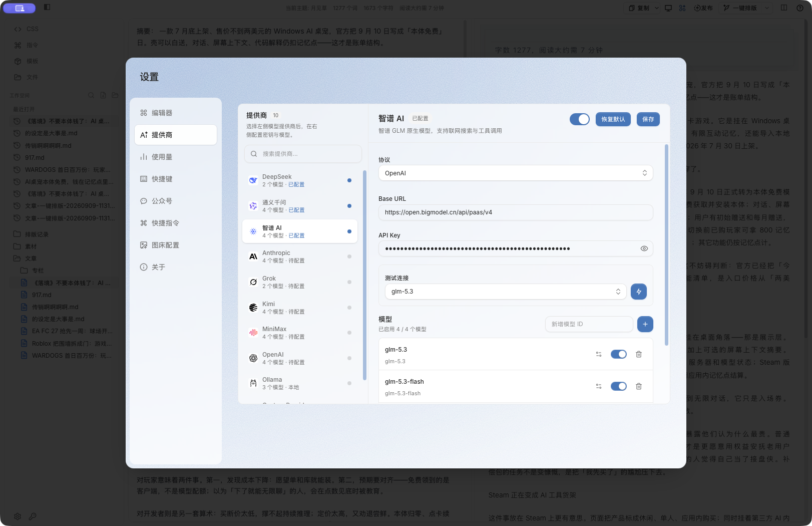Viewport: 812px width, 526px height.
Task: Expand the glm-5.3 test model dropdown
Action: (506, 292)
